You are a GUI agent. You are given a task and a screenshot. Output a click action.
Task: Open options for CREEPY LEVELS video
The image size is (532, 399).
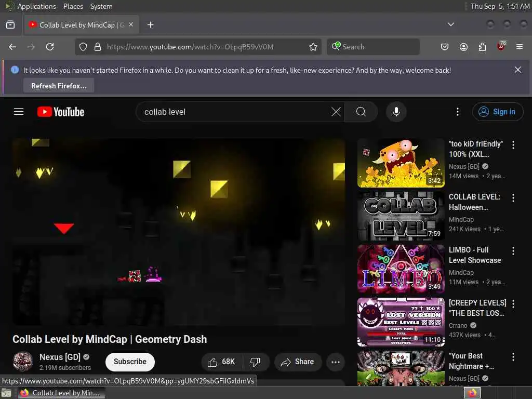coord(513,303)
